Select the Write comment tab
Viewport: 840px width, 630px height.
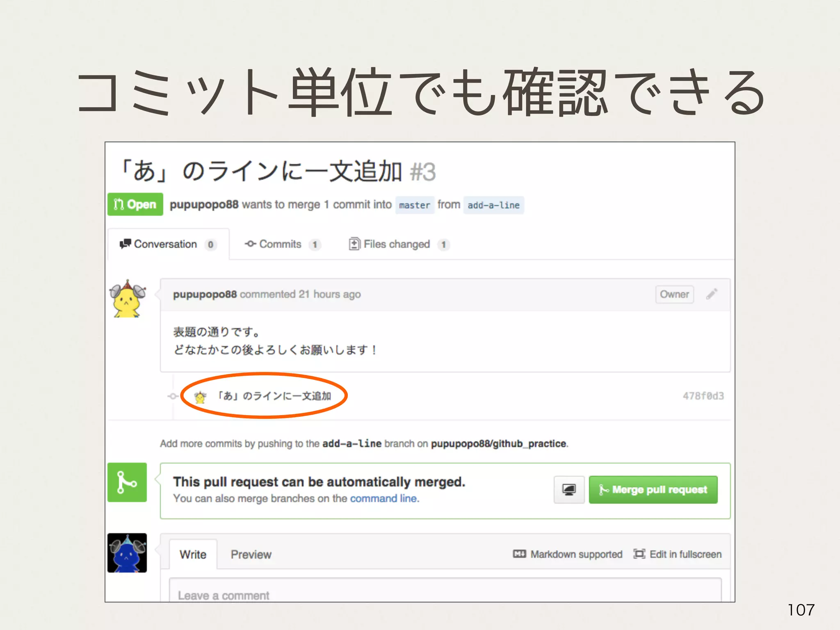point(193,555)
